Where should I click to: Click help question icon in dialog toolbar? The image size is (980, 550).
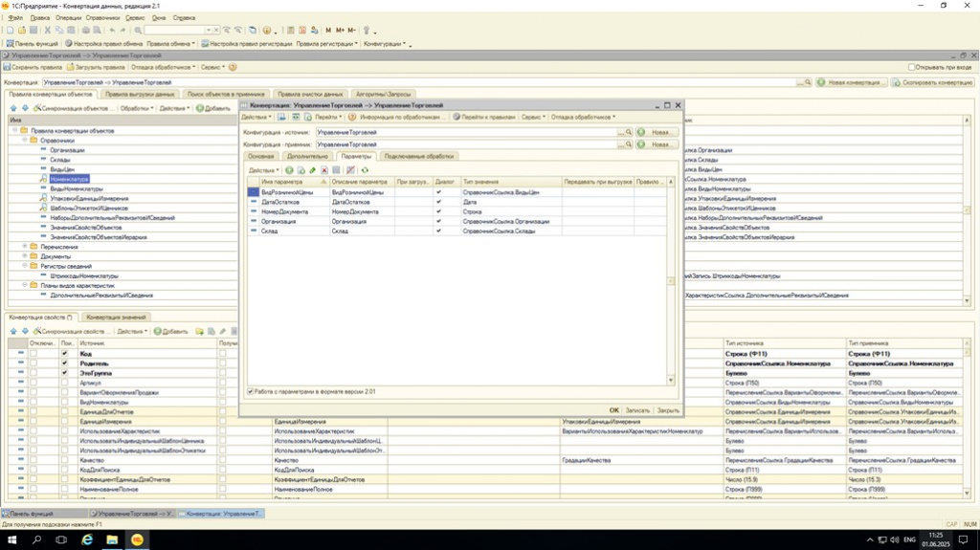click(352, 117)
